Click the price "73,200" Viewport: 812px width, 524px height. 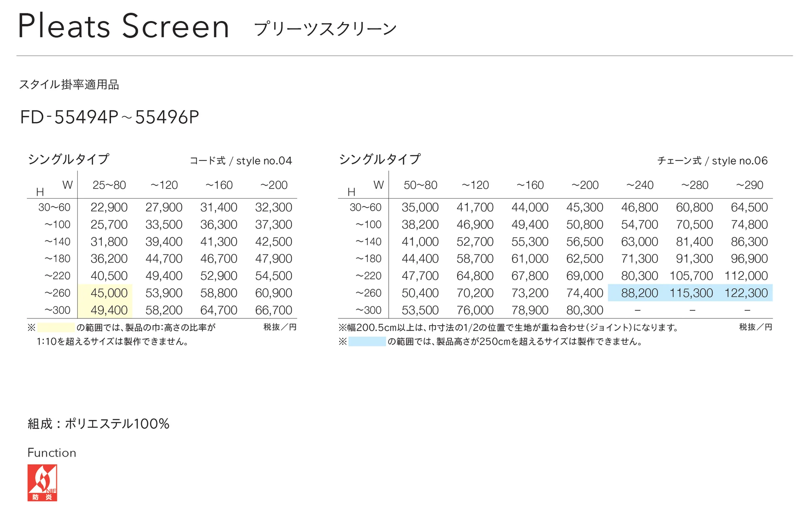tap(530, 293)
